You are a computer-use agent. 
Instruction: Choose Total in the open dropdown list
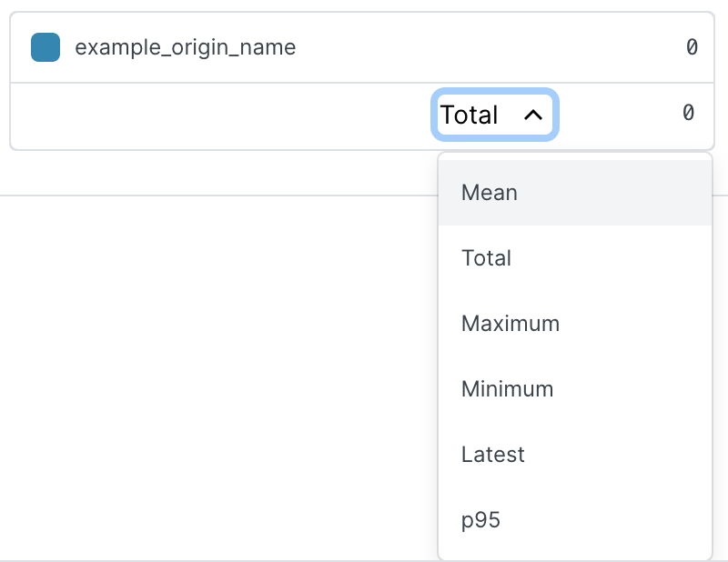pyautogui.click(x=486, y=257)
